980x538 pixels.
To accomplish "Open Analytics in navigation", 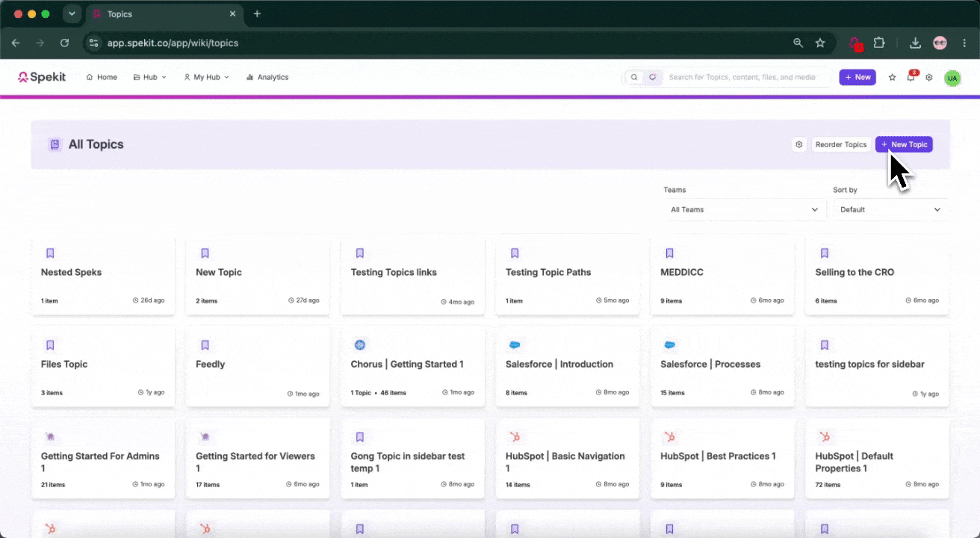I will [267, 77].
